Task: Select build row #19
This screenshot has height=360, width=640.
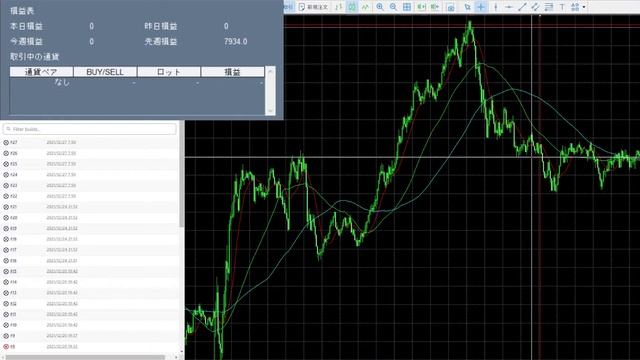Action: 90,229
